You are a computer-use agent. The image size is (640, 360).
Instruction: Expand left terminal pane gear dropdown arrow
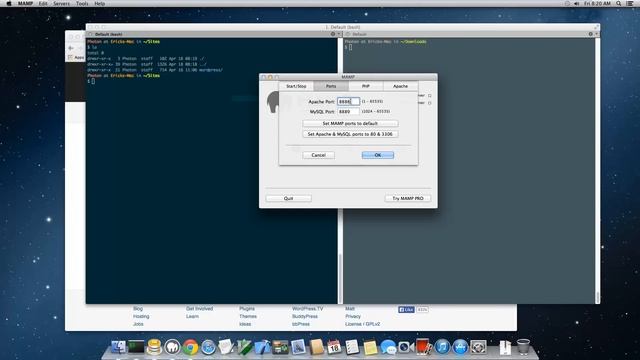pyautogui.click(x=339, y=34)
